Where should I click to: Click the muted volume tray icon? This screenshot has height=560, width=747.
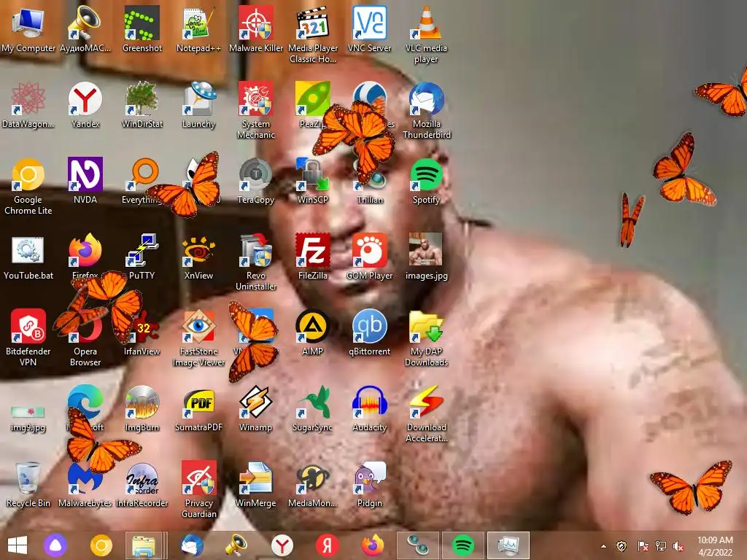(678, 546)
